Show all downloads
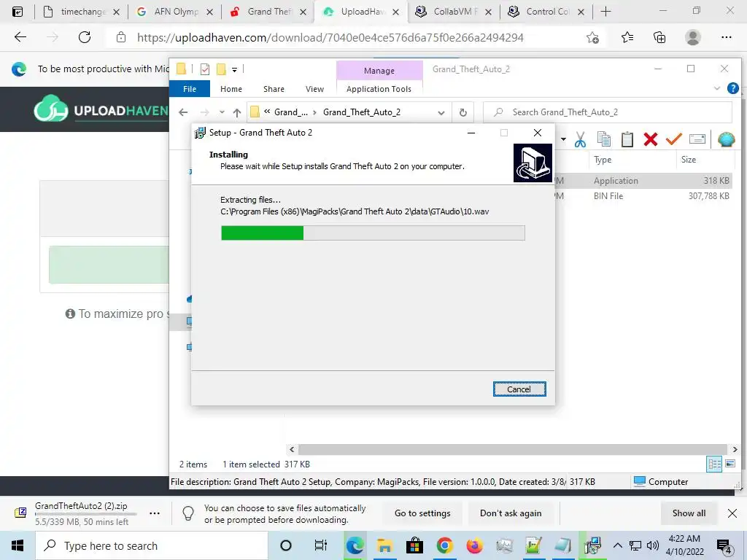 689,513
